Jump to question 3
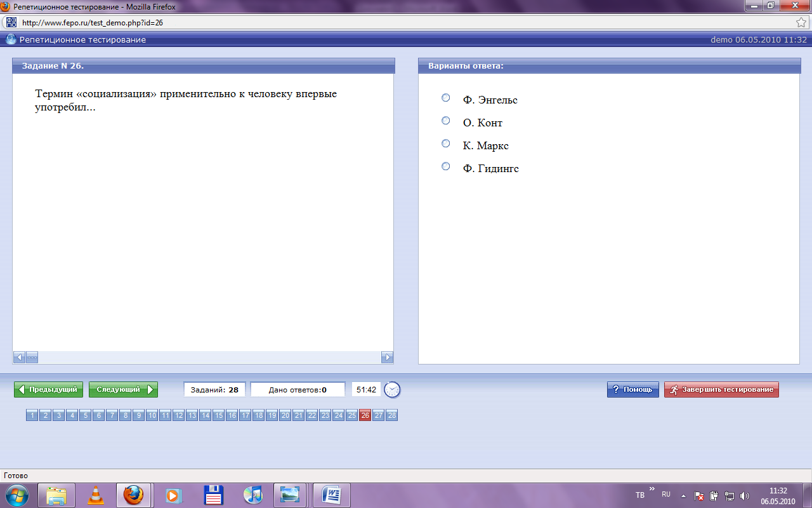 point(58,415)
